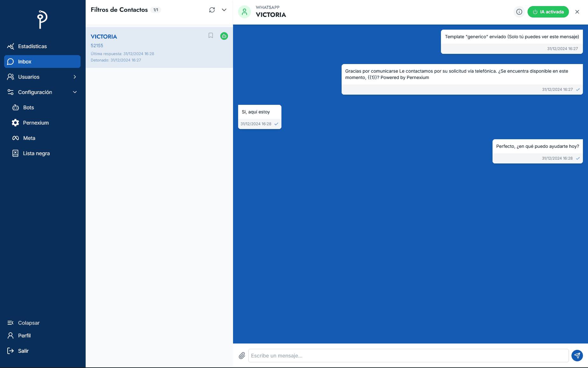The height and width of the screenshot is (368, 588).
Task: Send message with paper plane icon
Action: click(577, 356)
